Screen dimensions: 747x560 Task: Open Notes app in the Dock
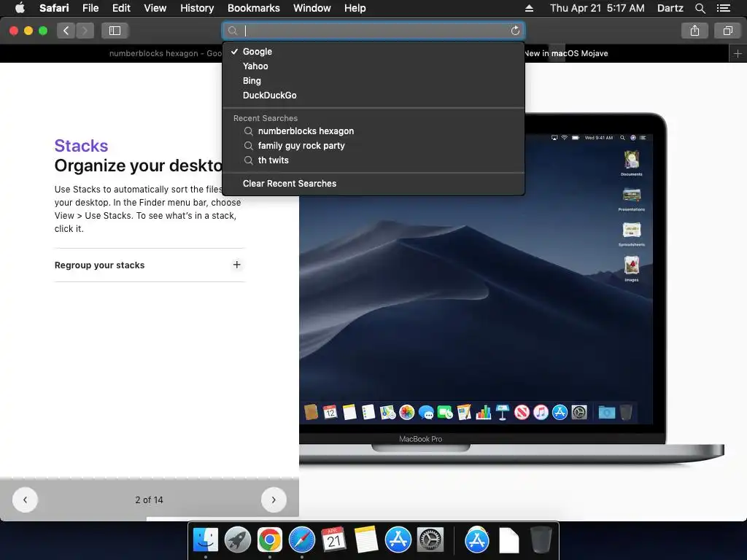click(x=366, y=540)
